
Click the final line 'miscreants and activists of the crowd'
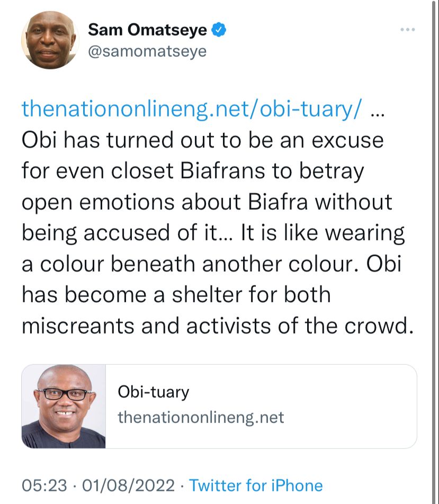click(218, 325)
